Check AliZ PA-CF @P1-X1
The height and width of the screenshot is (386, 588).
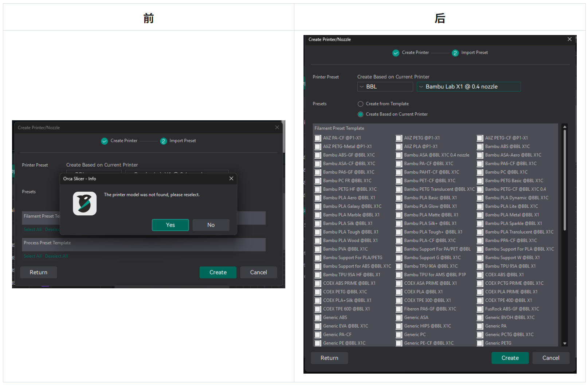[318, 138]
